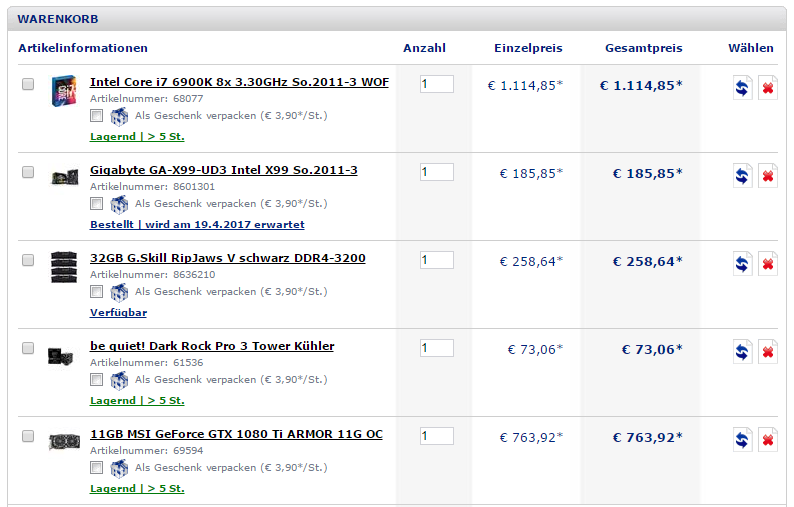This screenshot has height=507, width=794.
Task: Enable gift wrapping for G.Skill RipJaws V
Action: pos(96,292)
